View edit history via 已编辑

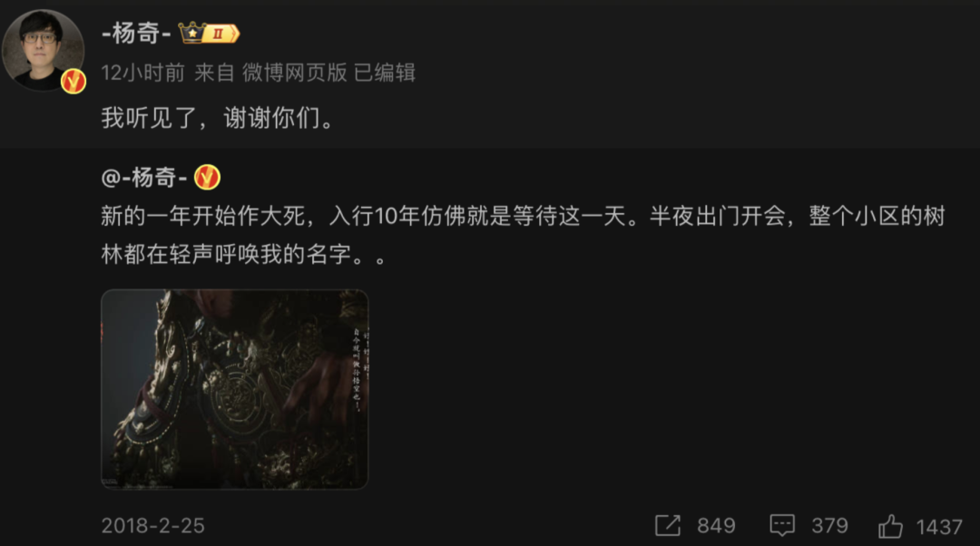coord(385,73)
